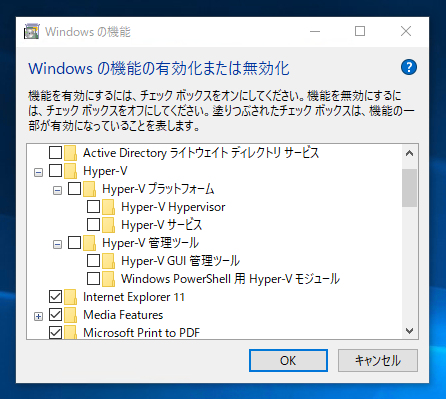Select the Hyper-V GUI 管理ツール label
Screen dimensions: 446x399
(180, 261)
